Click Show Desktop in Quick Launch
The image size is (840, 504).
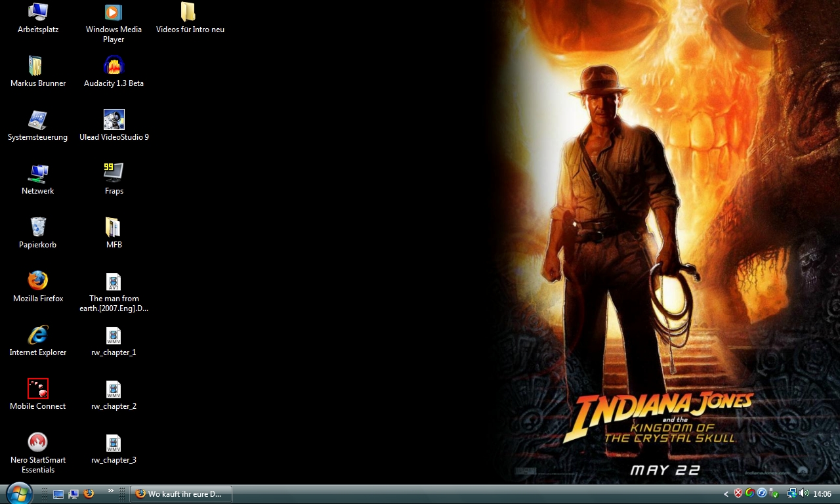[58, 494]
